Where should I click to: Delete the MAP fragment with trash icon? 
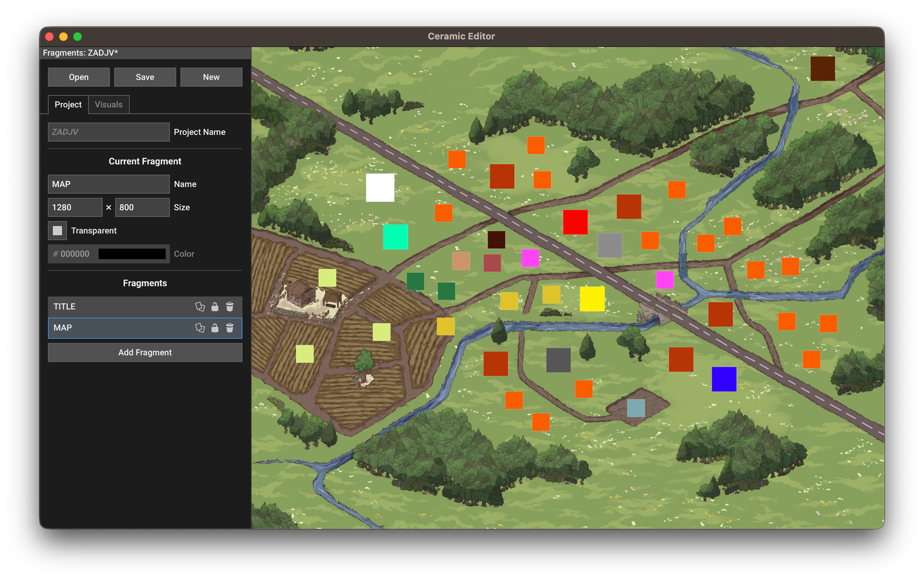click(x=229, y=327)
